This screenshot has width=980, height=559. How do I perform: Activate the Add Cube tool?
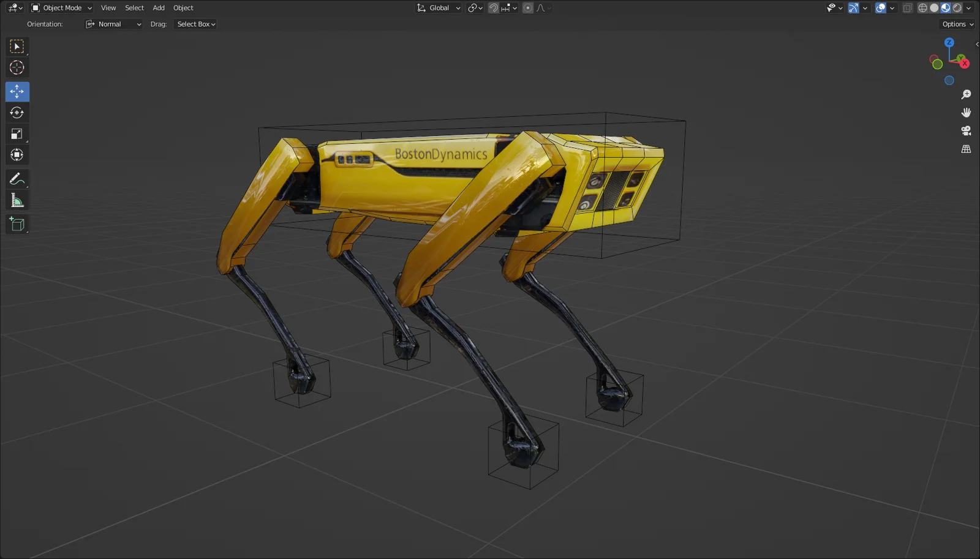(x=17, y=223)
